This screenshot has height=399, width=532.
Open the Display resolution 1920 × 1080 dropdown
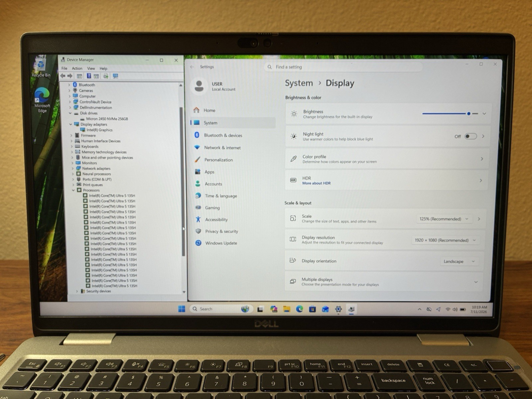[x=445, y=240]
